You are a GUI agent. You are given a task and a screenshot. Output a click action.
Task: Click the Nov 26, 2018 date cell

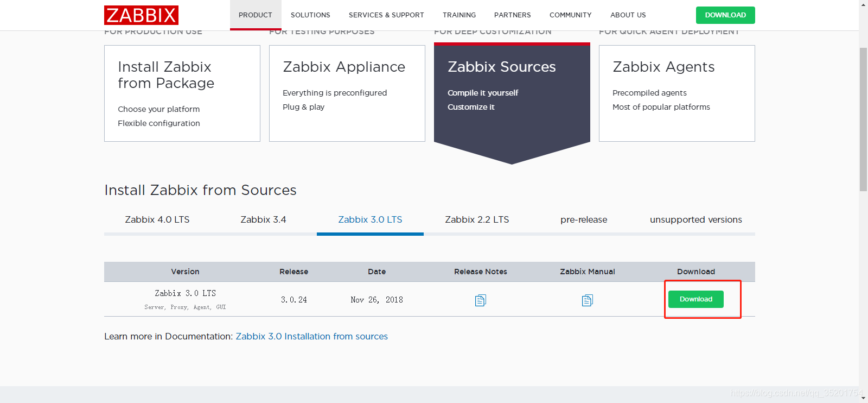click(376, 300)
